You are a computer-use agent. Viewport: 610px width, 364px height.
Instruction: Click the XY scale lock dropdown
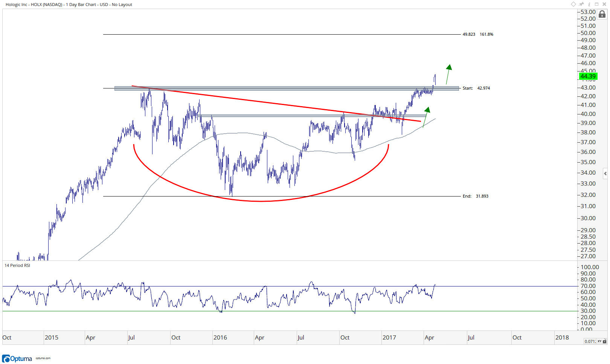coord(602,341)
